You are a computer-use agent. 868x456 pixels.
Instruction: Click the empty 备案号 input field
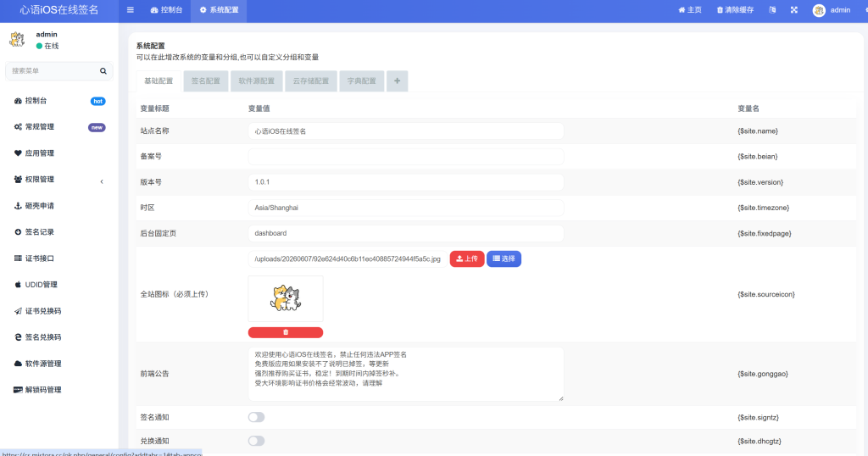pyautogui.click(x=406, y=157)
